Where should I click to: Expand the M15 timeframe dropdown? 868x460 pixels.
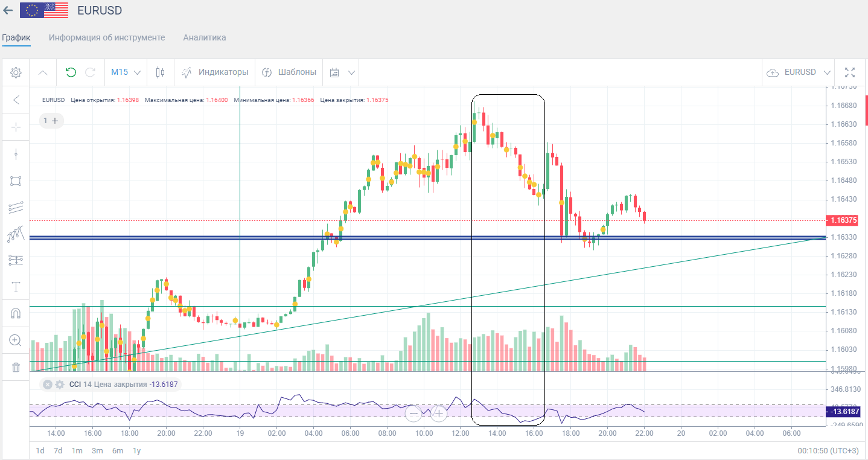126,72
